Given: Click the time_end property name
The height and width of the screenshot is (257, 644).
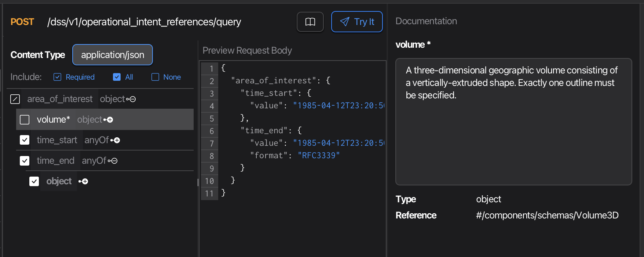Looking at the screenshot, I should click(55, 161).
